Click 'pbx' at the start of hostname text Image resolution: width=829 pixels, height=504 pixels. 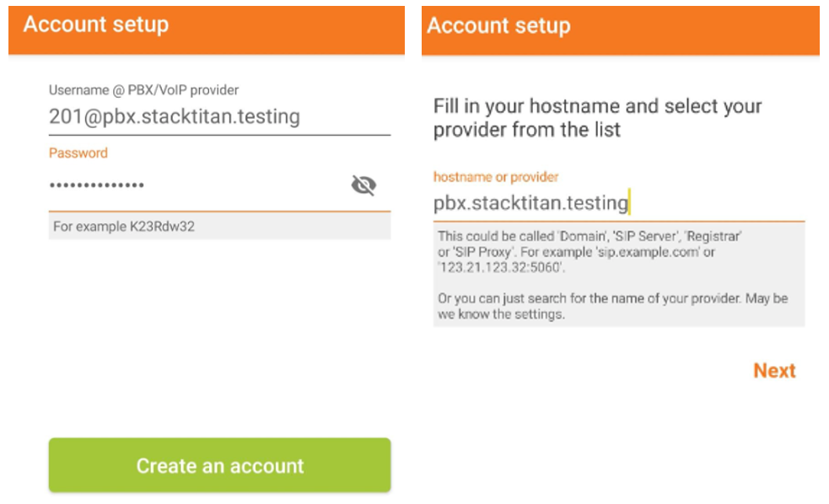pos(450,203)
